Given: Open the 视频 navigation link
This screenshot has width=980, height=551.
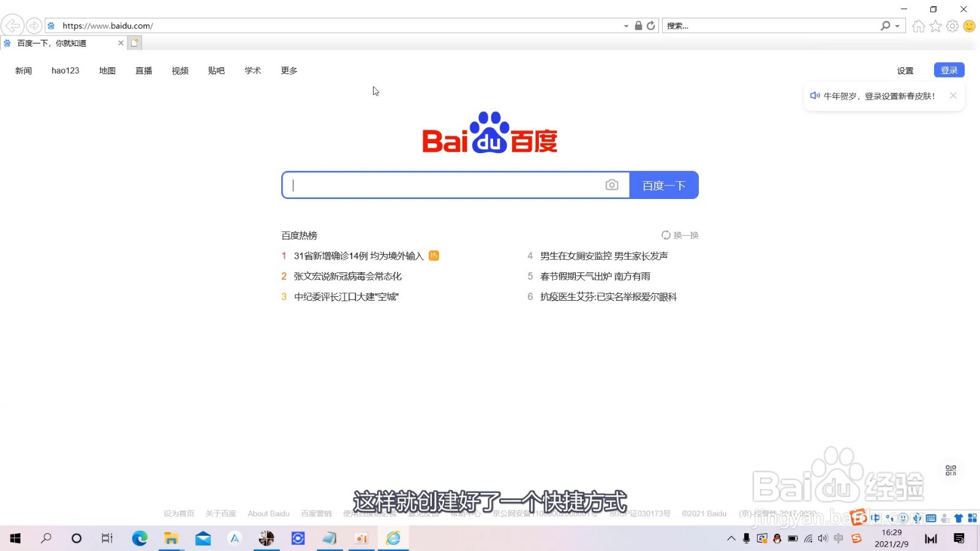Looking at the screenshot, I should tap(180, 70).
